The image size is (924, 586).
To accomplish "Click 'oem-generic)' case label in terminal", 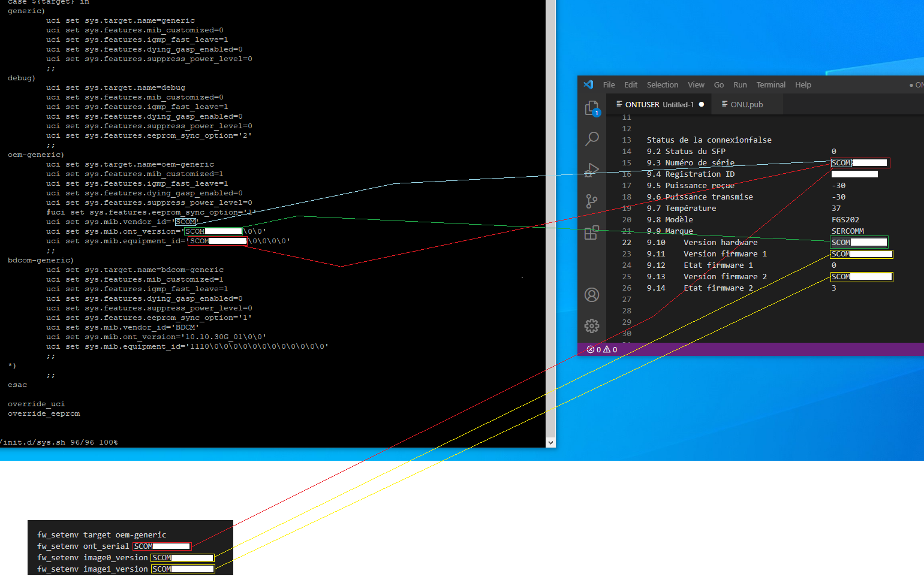I will click(36, 155).
